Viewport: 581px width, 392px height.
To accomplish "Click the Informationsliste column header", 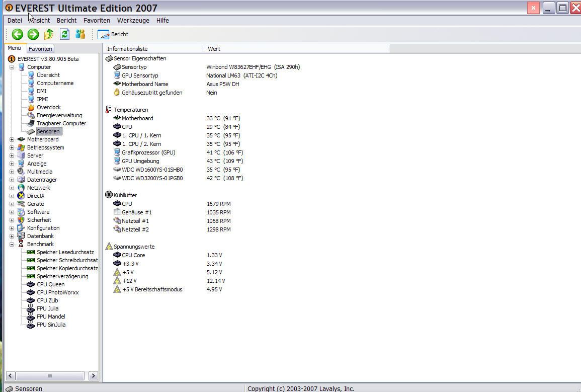I will (x=152, y=49).
